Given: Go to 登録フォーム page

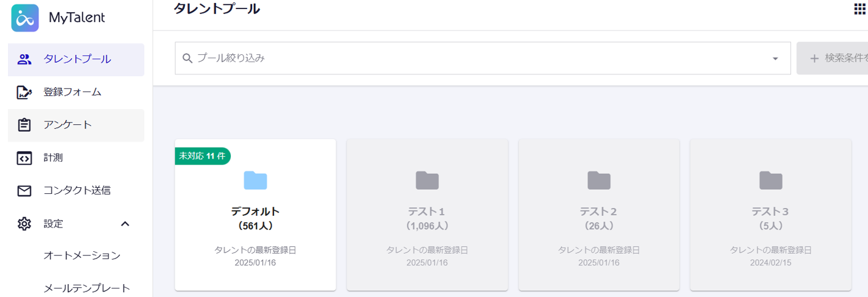Looking at the screenshot, I should 72,92.
